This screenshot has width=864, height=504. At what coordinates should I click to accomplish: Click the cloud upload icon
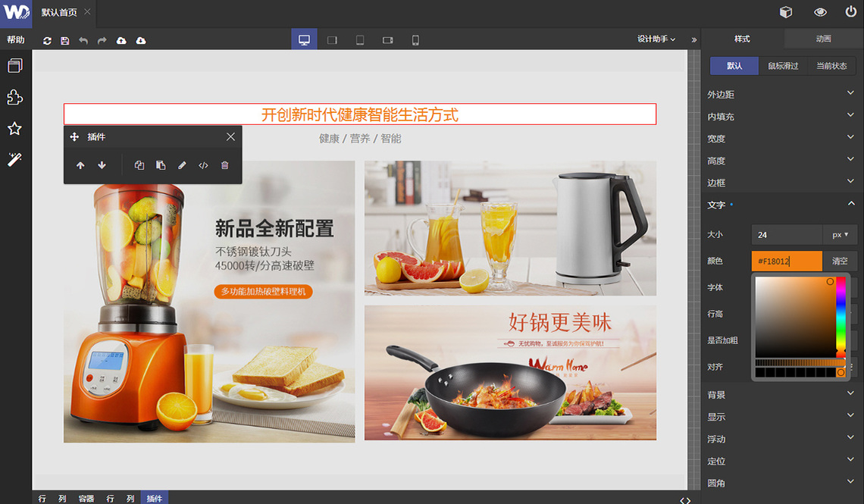click(121, 40)
